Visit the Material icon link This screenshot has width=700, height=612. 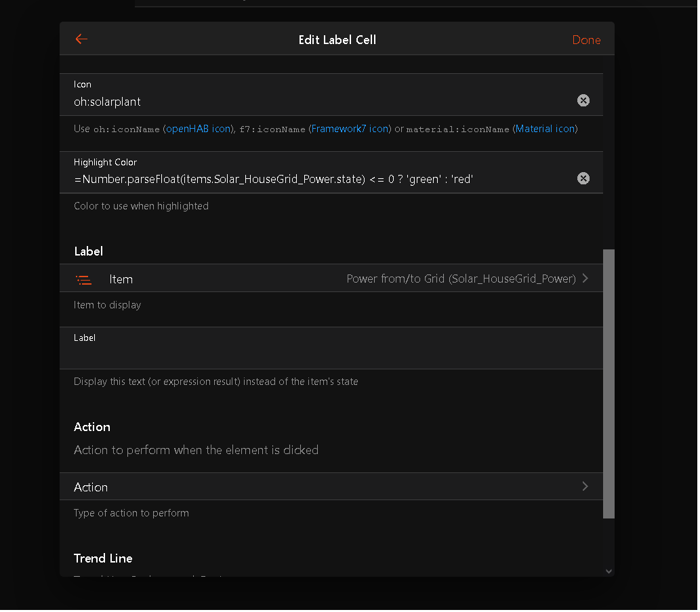point(545,129)
